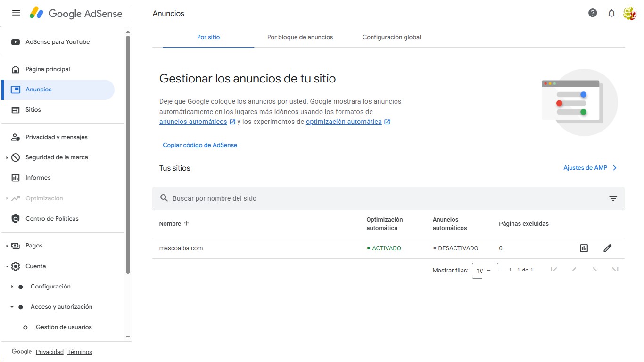The width and height of the screenshot is (644, 362).
Task: Open the anuncios automáticos link
Action: (193, 122)
